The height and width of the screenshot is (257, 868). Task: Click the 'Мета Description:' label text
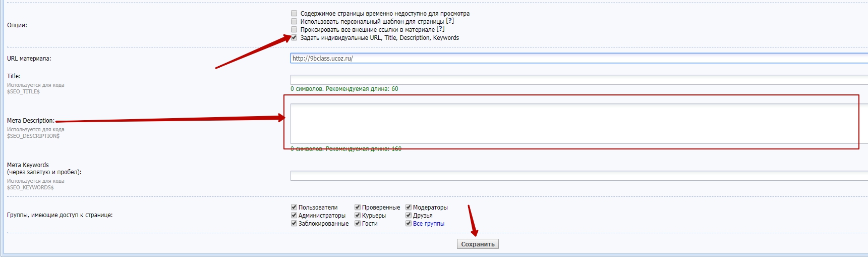[31, 121]
